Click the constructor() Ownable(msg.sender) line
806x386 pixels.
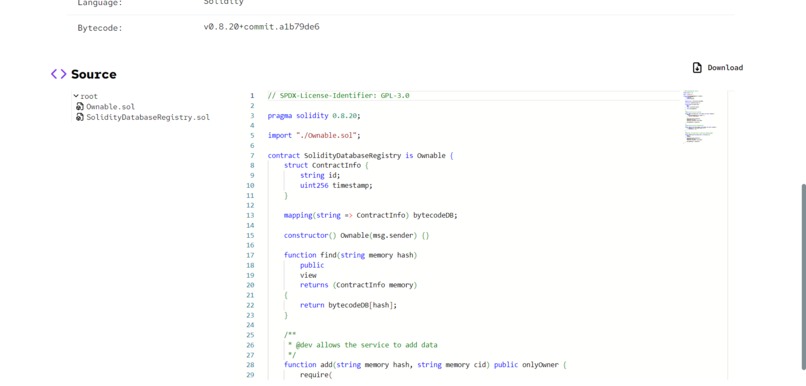(356, 235)
